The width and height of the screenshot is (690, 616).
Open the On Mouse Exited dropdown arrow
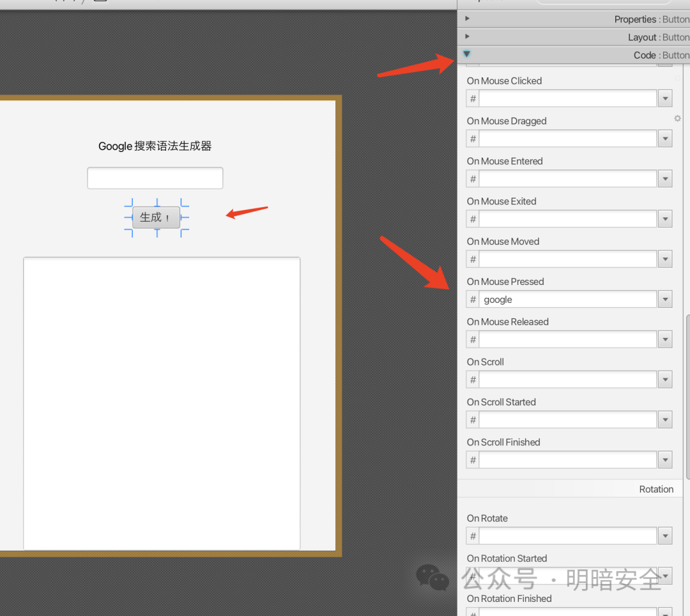point(665,219)
